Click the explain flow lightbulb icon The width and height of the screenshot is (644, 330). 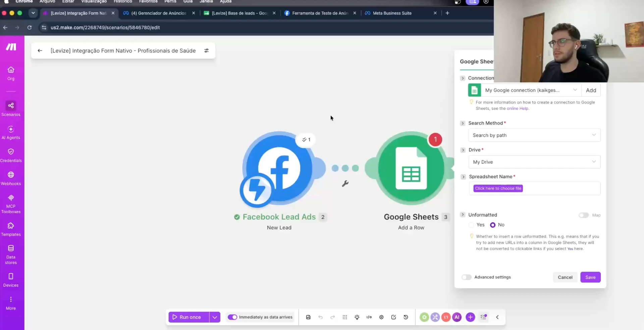357,317
